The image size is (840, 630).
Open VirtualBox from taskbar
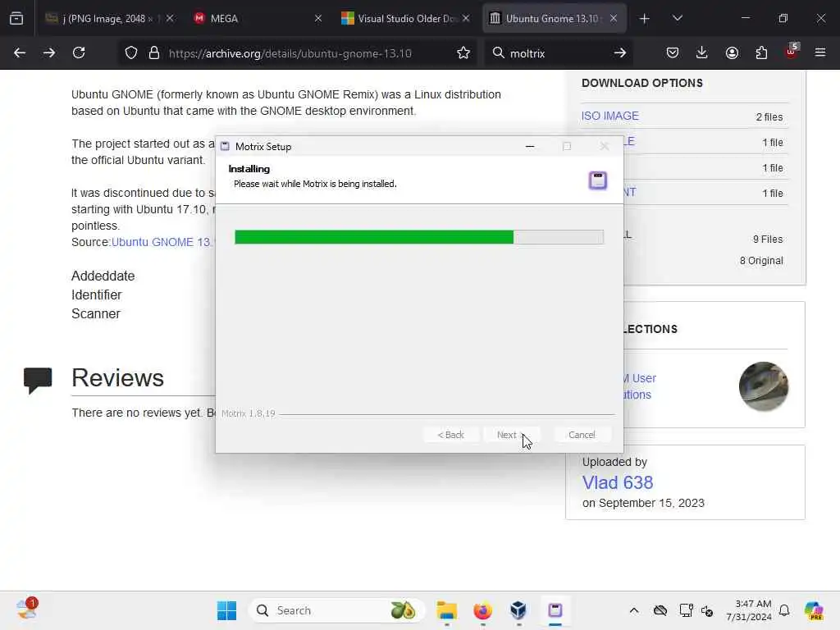pyautogui.click(x=518, y=610)
